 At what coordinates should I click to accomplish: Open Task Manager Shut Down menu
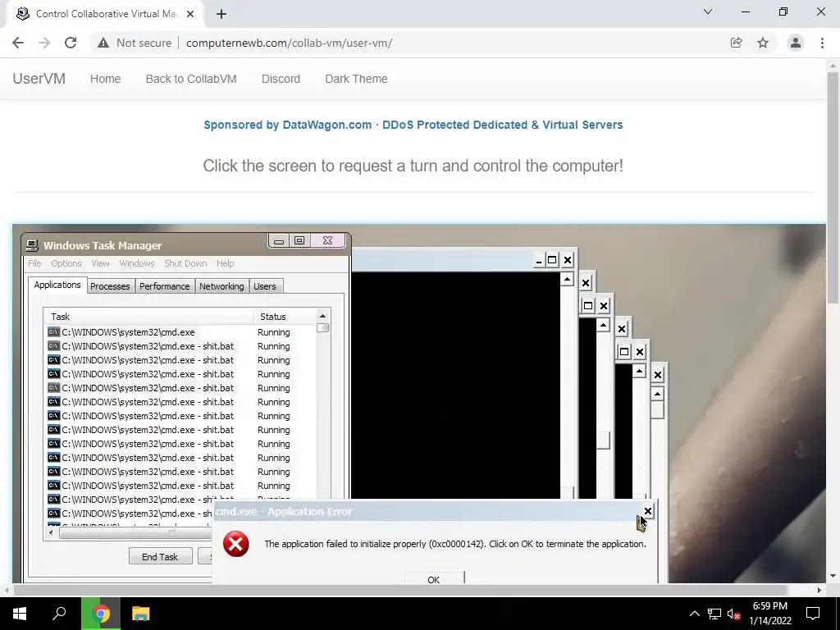click(x=185, y=263)
